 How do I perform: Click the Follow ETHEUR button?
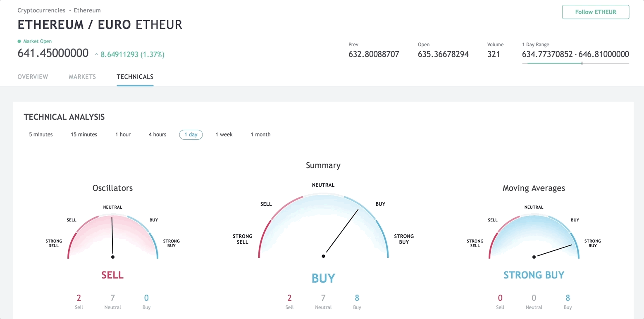596,12
